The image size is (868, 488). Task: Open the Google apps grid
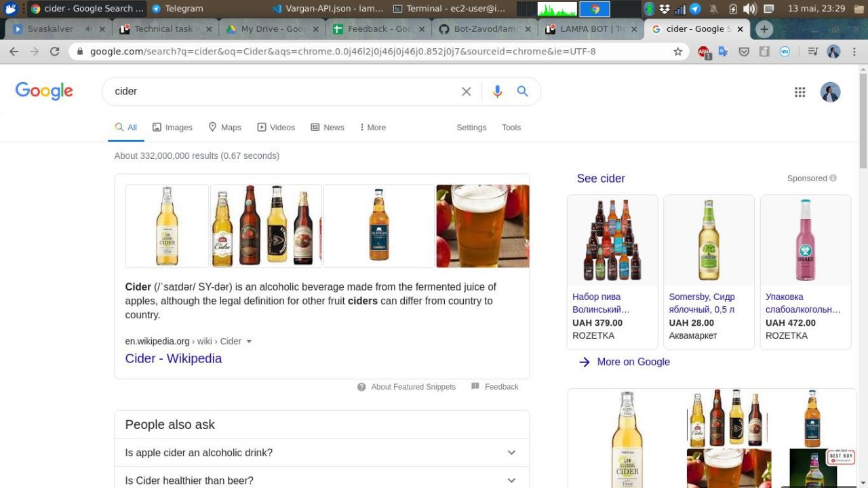pos(800,92)
